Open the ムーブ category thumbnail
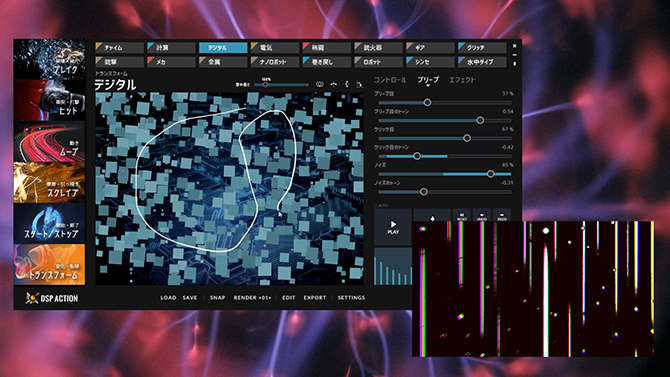This screenshot has width=670, height=377. point(49,141)
